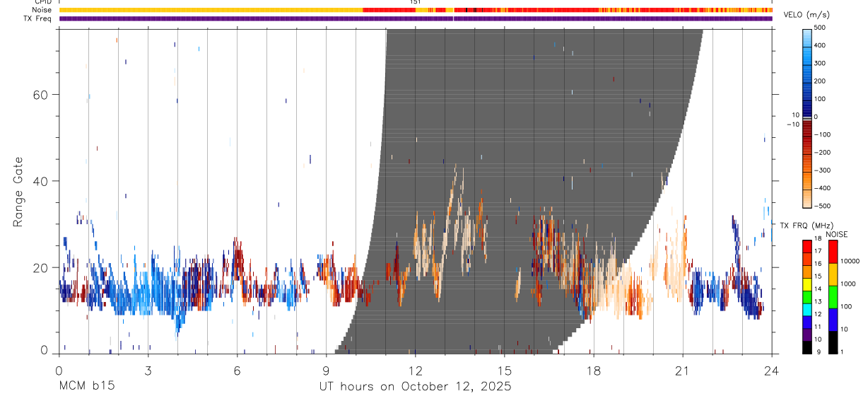Screen dimensions: 868x401
Task: Click the '40' range gate tick label
Action: 40,181
